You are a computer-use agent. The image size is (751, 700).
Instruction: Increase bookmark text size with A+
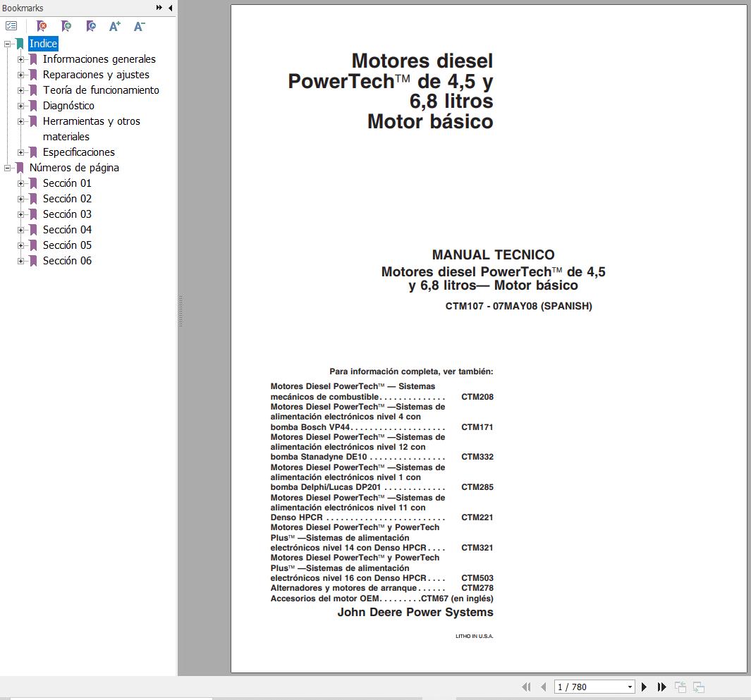(x=114, y=26)
